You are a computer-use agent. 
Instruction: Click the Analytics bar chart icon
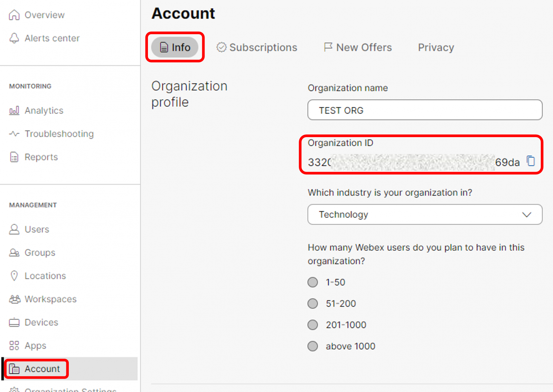[x=14, y=111]
